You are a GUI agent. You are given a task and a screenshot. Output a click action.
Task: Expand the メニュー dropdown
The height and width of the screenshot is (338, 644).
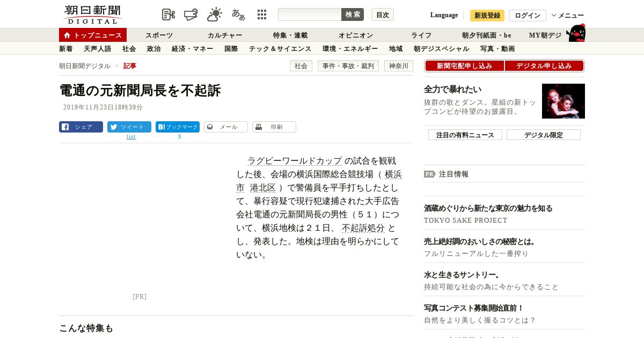point(568,16)
